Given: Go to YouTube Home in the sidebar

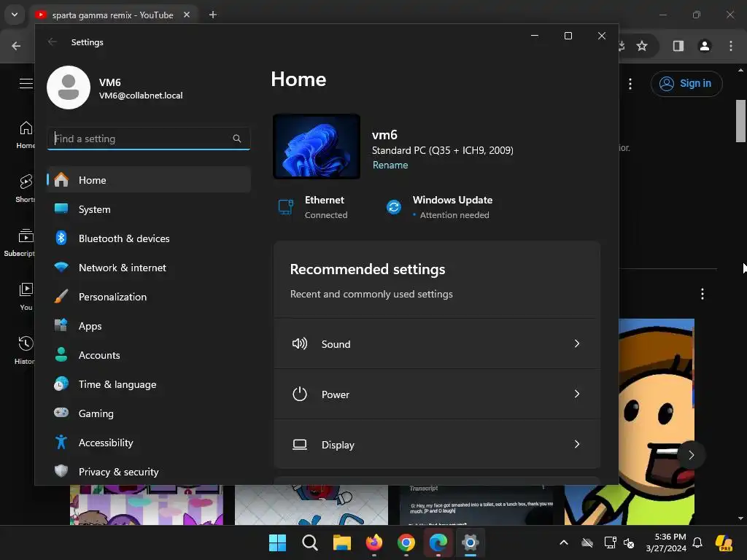Looking at the screenshot, I should (26, 135).
